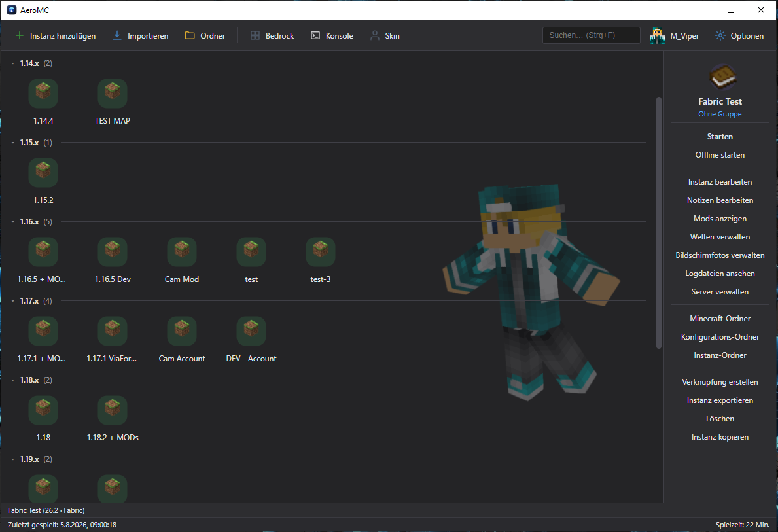The height and width of the screenshot is (532, 778).
Task: Click Instanz kopieren
Action: 720,437
